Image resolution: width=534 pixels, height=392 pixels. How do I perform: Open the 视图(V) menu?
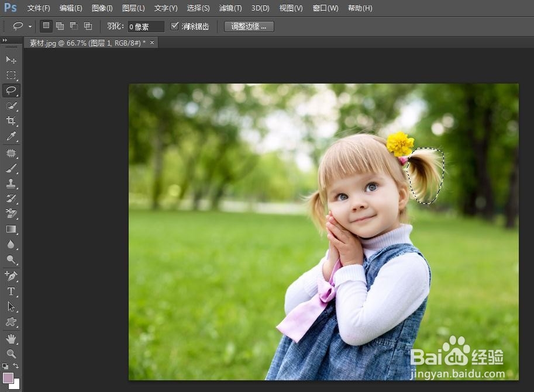coord(291,8)
